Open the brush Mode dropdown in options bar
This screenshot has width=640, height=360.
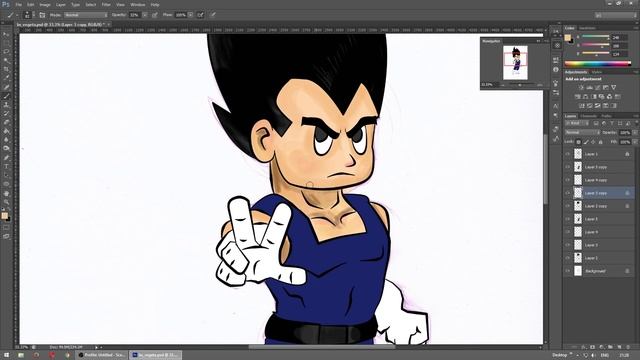point(86,15)
